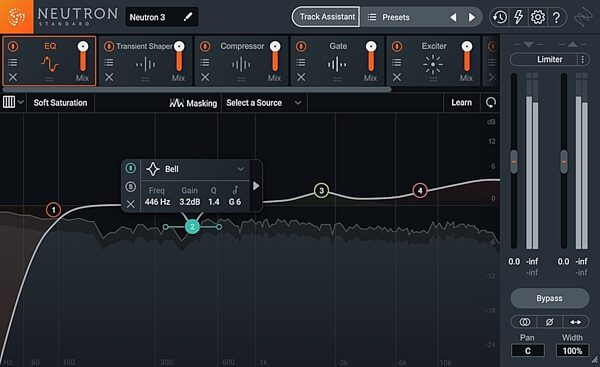Toggle band 2 power button in popup
This screenshot has height=367, width=600.
(x=130, y=168)
